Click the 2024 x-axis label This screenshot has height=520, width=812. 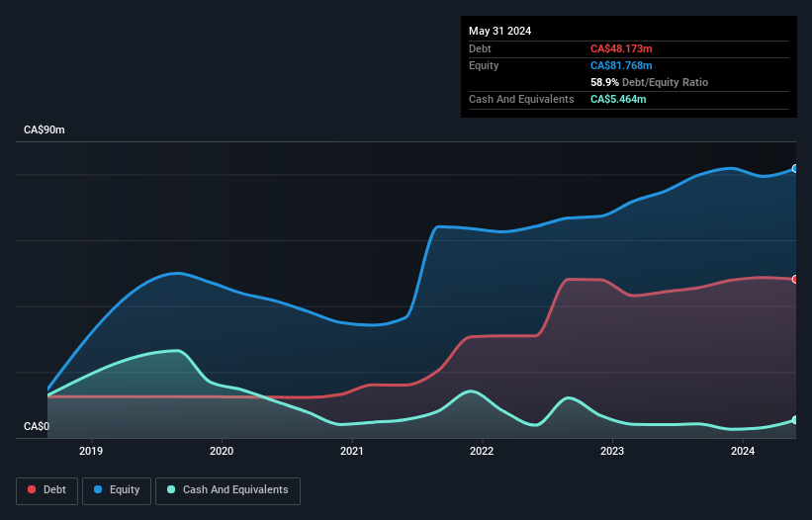click(743, 451)
